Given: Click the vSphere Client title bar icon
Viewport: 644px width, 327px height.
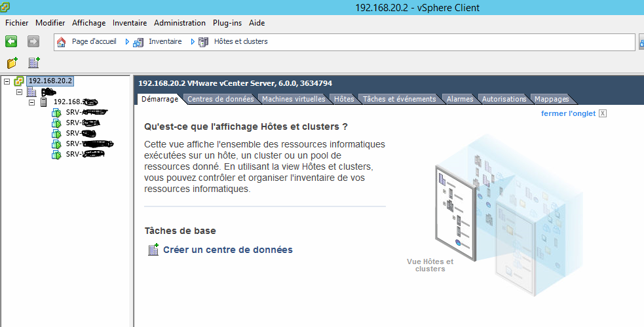Looking at the screenshot, I should tap(5, 7).
